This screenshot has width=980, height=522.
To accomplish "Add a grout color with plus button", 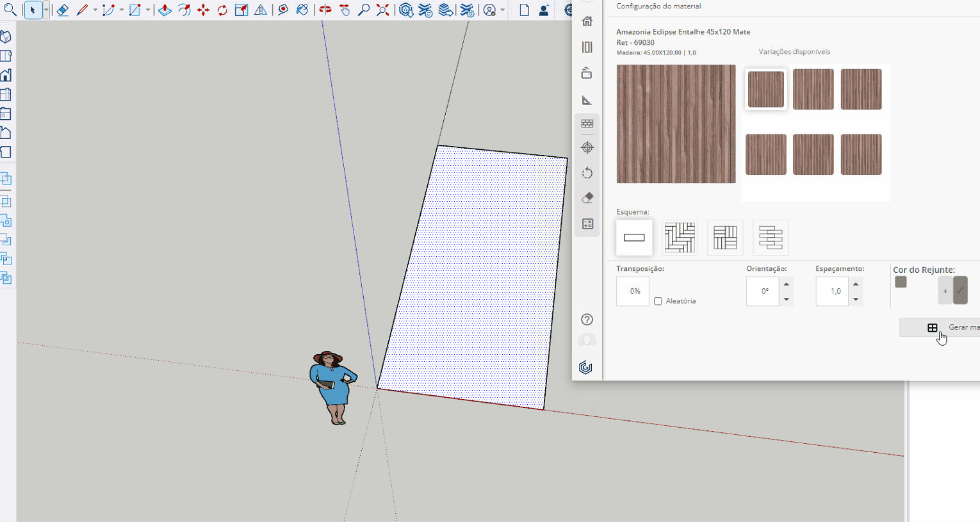I will pos(945,291).
